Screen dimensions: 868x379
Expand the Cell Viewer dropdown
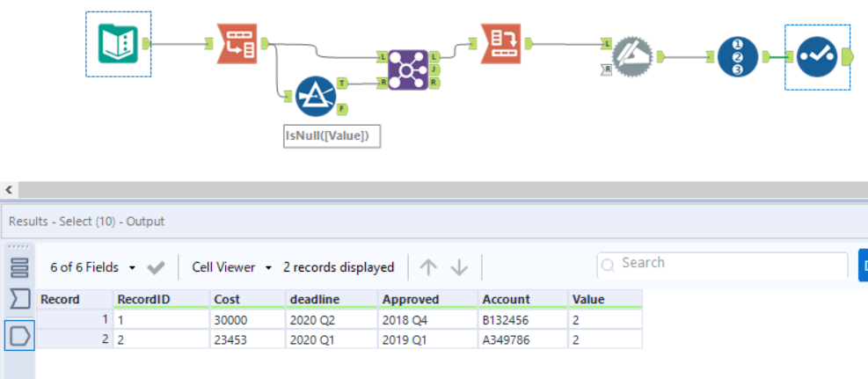[232, 267]
